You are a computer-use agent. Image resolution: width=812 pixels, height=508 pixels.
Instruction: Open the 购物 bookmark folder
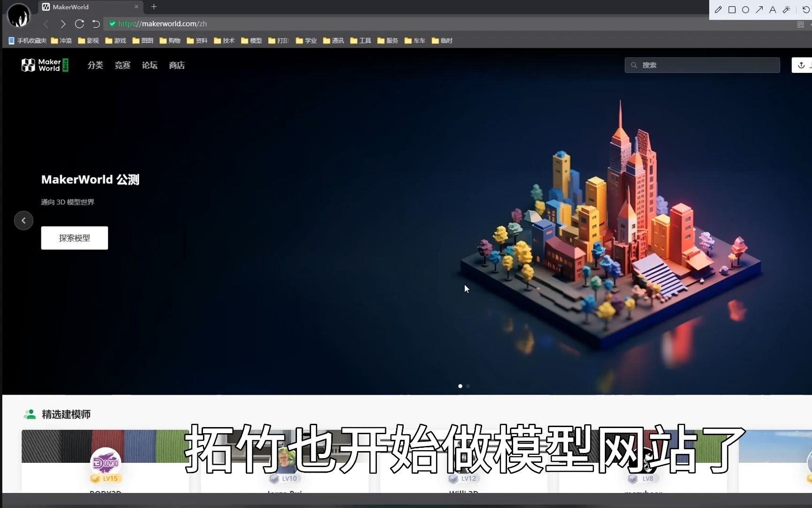pos(170,40)
